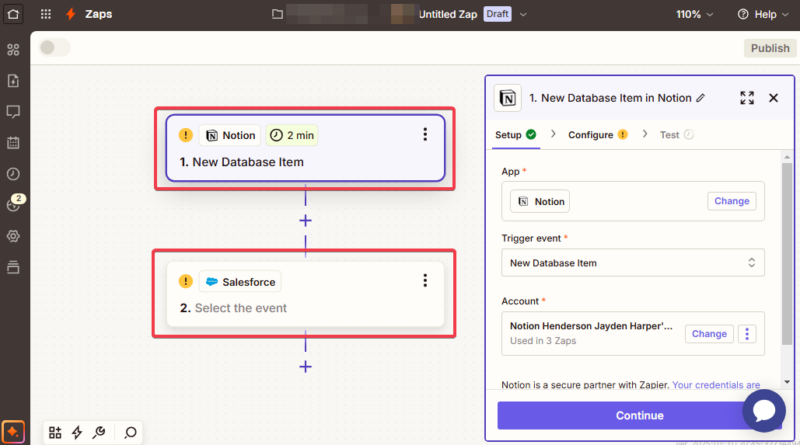Click the Publish button

pyautogui.click(x=770, y=48)
